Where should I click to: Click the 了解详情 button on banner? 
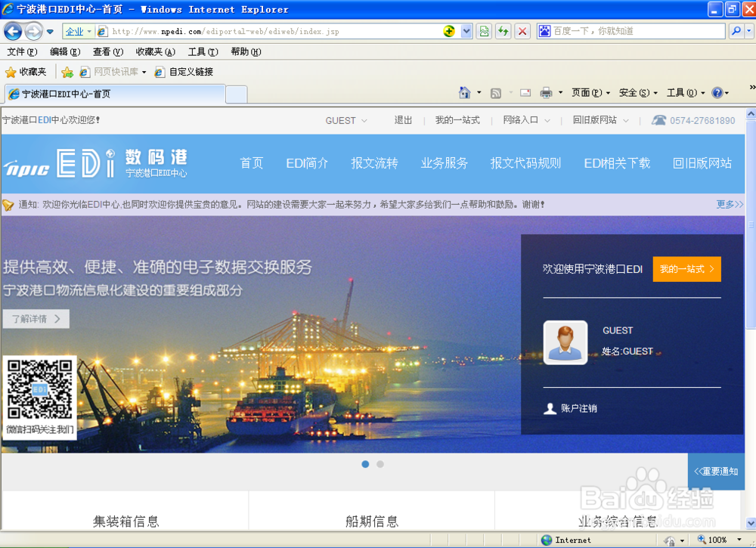coord(36,318)
